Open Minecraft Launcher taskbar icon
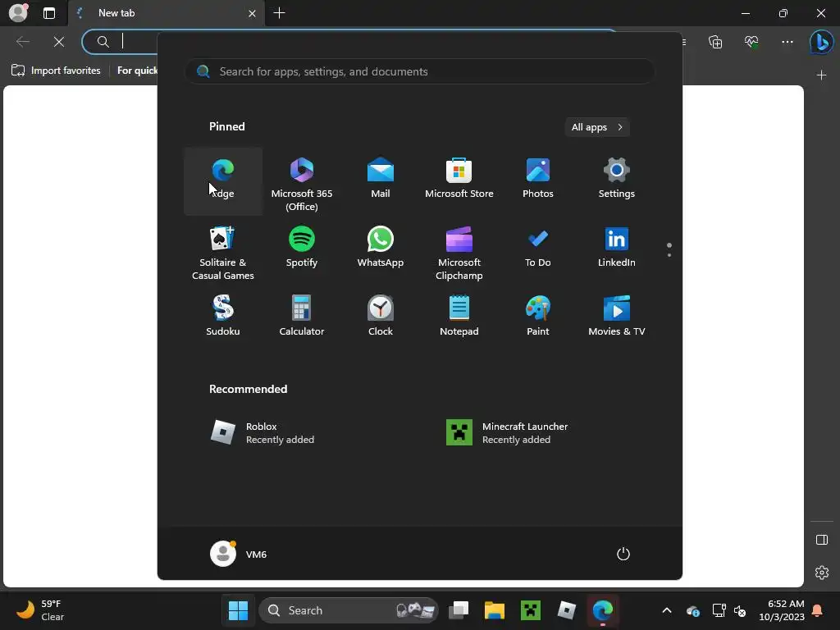Screen dimensions: 840x630 (x=531, y=609)
